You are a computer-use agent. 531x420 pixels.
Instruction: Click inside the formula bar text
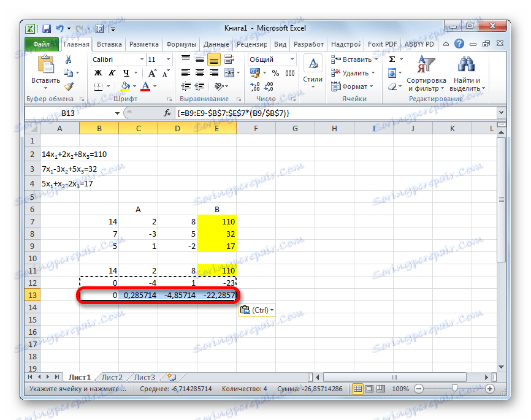[336, 113]
